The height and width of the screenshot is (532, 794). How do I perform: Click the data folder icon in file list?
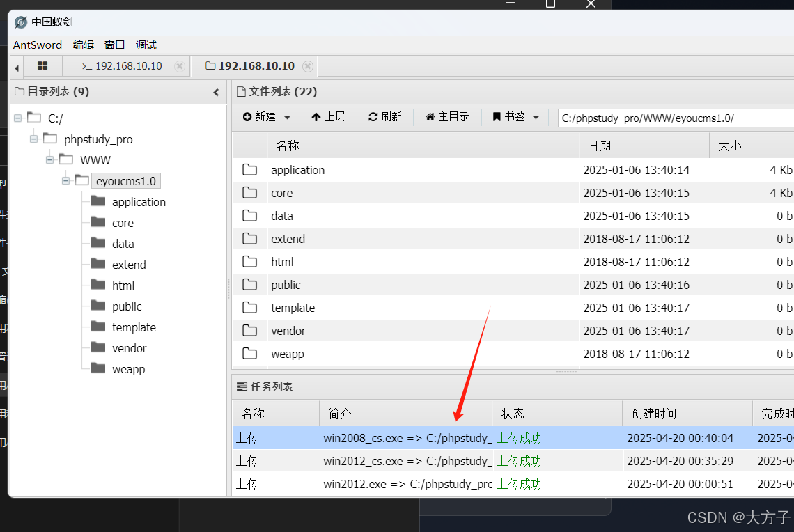[x=249, y=216]
